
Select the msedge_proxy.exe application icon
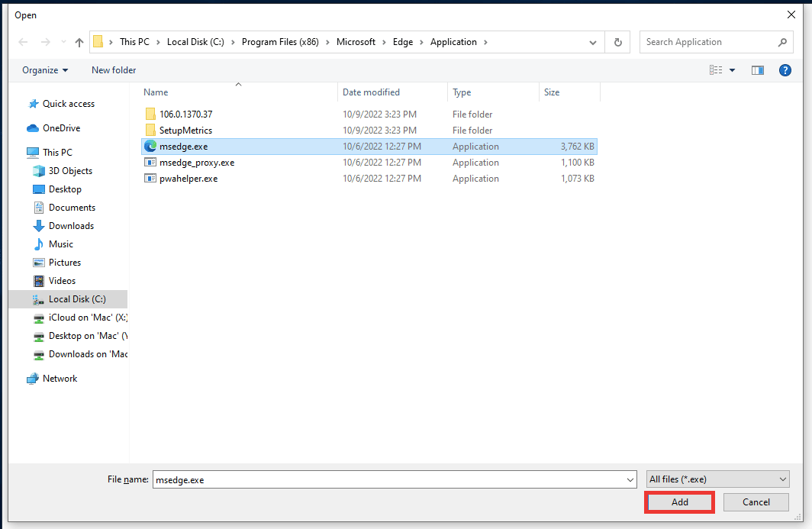tap(150, 162)
